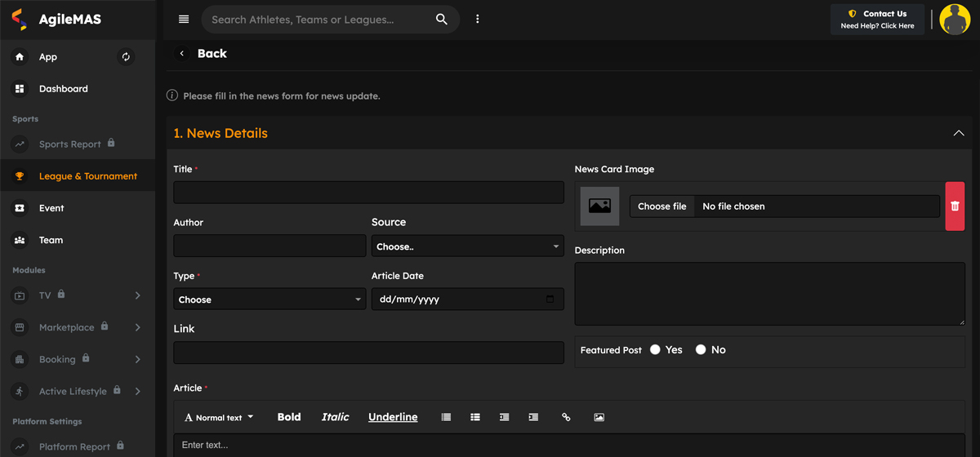
Task: Select No for Featured Post
Action: [701, 350]
